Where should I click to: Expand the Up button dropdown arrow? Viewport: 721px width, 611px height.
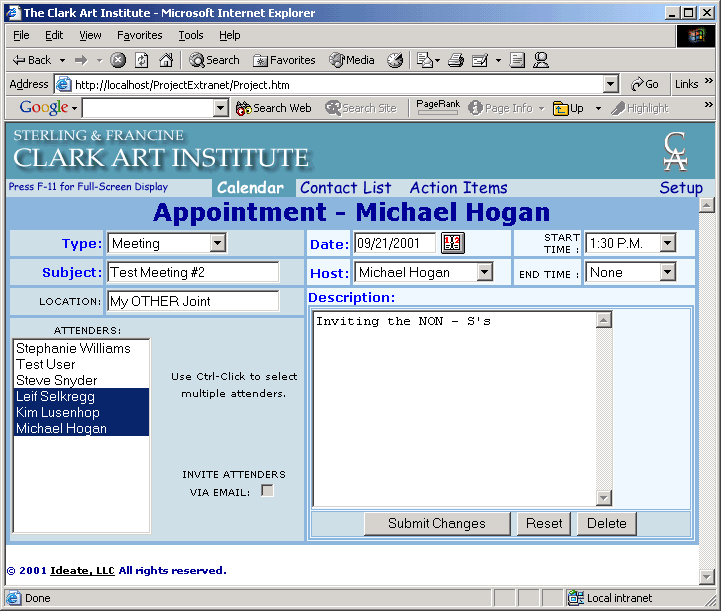[598, 108]
